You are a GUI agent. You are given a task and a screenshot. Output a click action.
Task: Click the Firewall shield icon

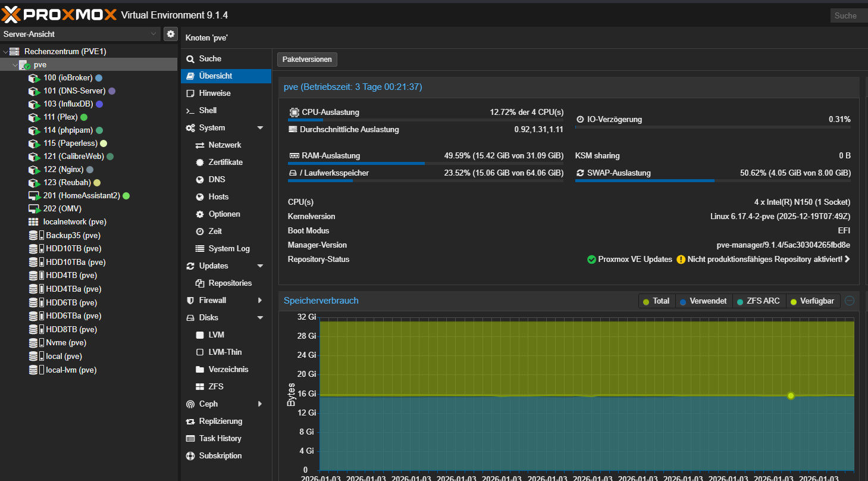pyautogui.click(x=190, y=301)
